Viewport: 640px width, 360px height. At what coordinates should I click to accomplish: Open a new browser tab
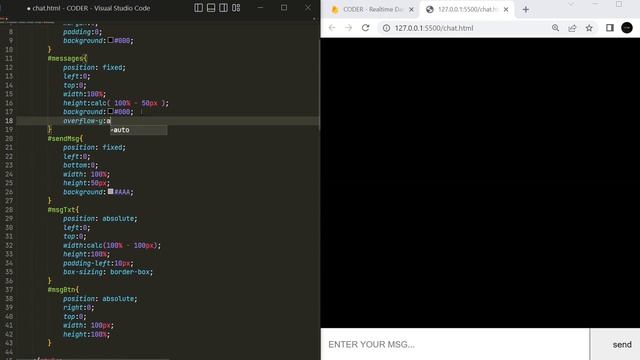tap(526, 9)
